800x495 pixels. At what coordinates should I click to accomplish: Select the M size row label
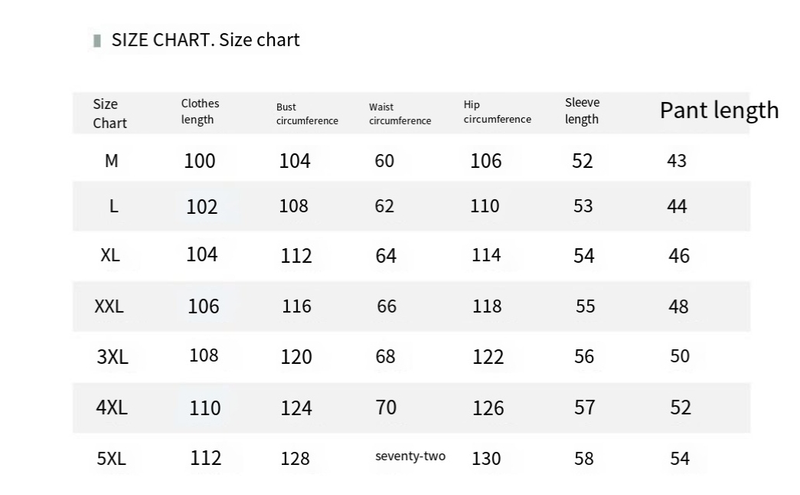[x=111, y=160]
